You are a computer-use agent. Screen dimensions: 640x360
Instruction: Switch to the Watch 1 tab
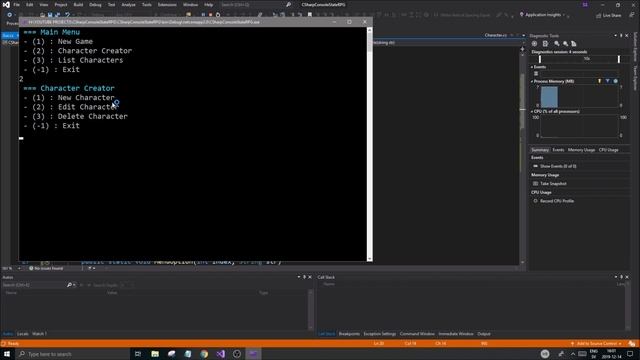tap(39, 334)
